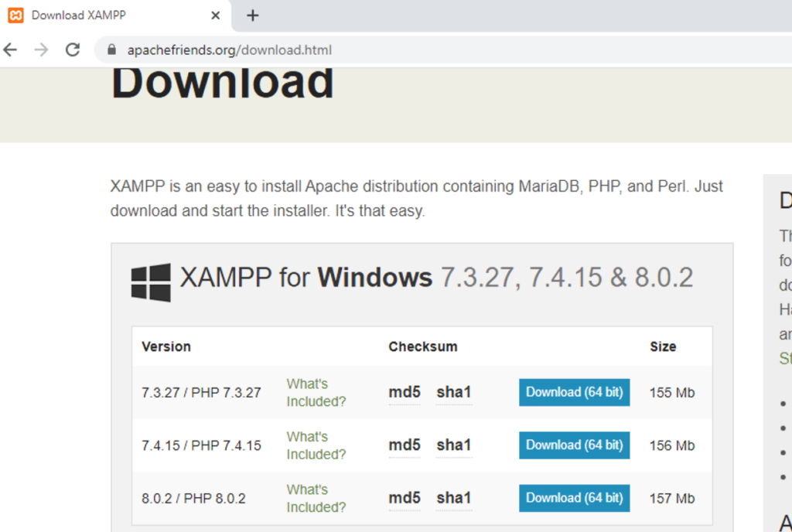The image size is (792, 532).
Task: Click the 'Size' column header
Action: point(663,346)
